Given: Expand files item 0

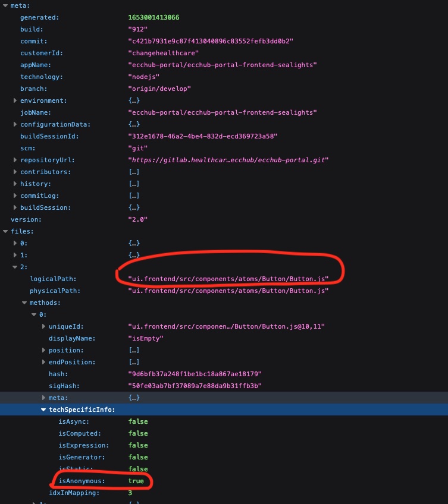Looking at the screenshot, I should click(x=15, y=243).
